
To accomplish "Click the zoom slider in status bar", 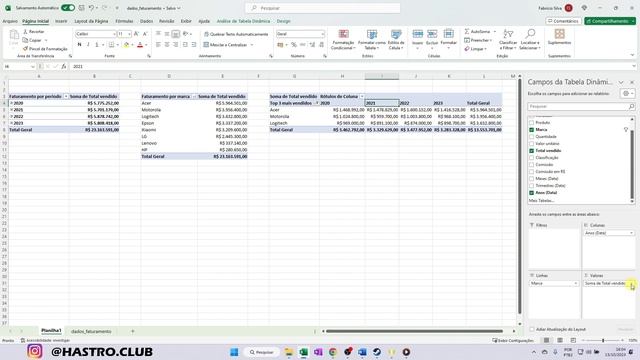I will 603,340.
